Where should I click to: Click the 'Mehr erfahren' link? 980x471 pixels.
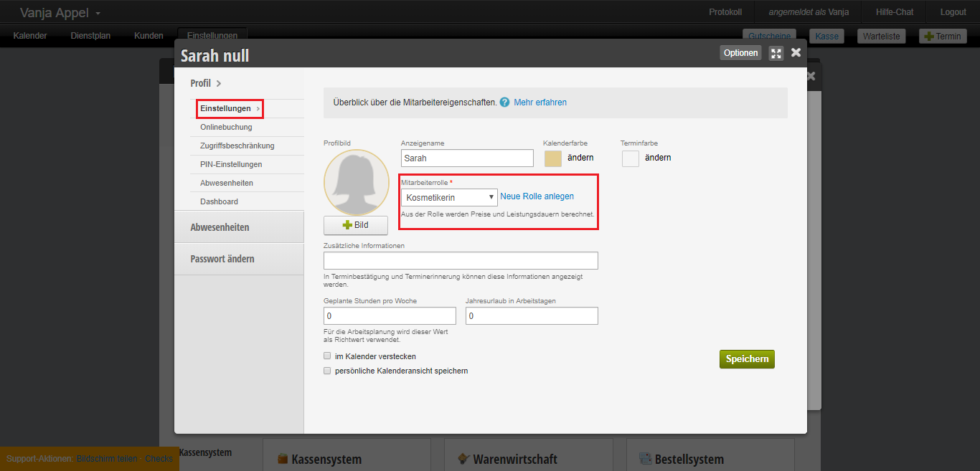pos(540,103)
